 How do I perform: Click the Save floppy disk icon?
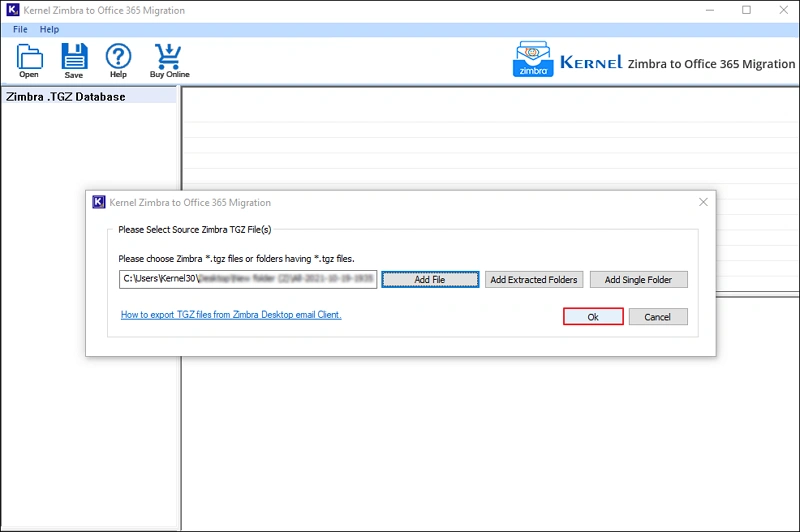(x=74, y=61)
